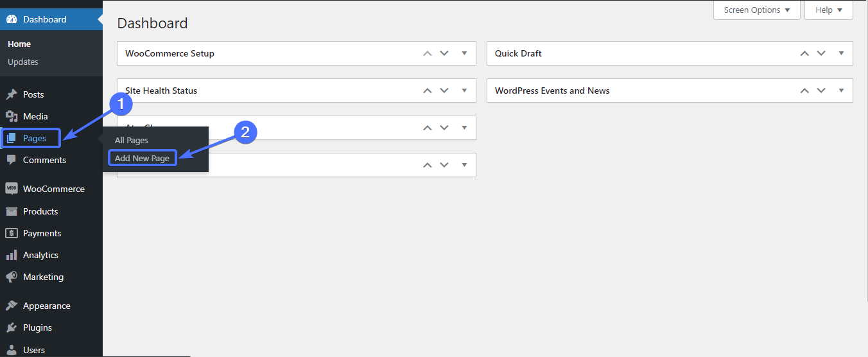Move WooCommerce Setup widget down
Screen dimensions: 868x357
pyautogui.click(x=444, y=53)
